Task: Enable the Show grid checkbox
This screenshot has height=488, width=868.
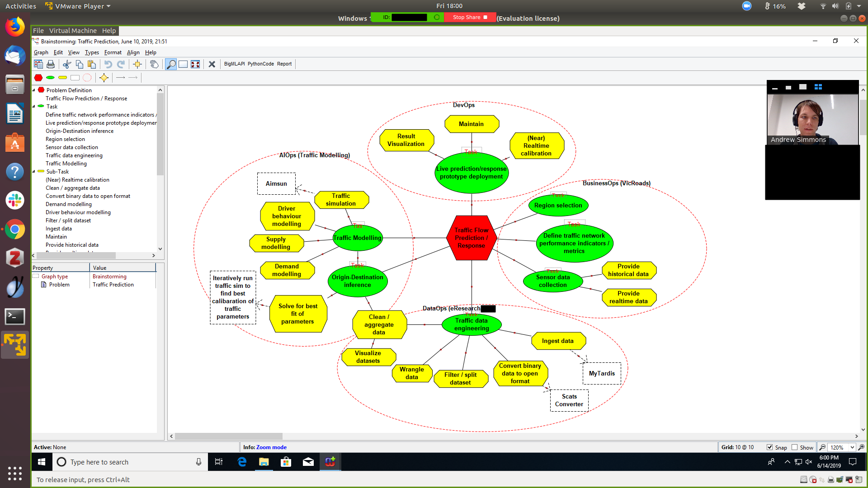Action: click(794, 447)
